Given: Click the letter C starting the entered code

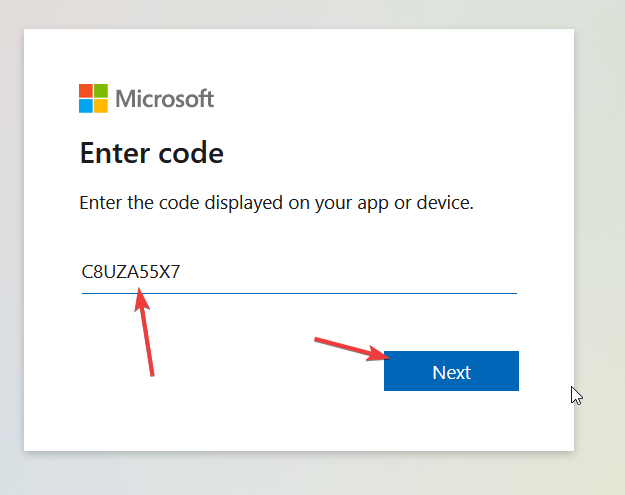Looking at the screenshot, I should click(x=86, y=272).
